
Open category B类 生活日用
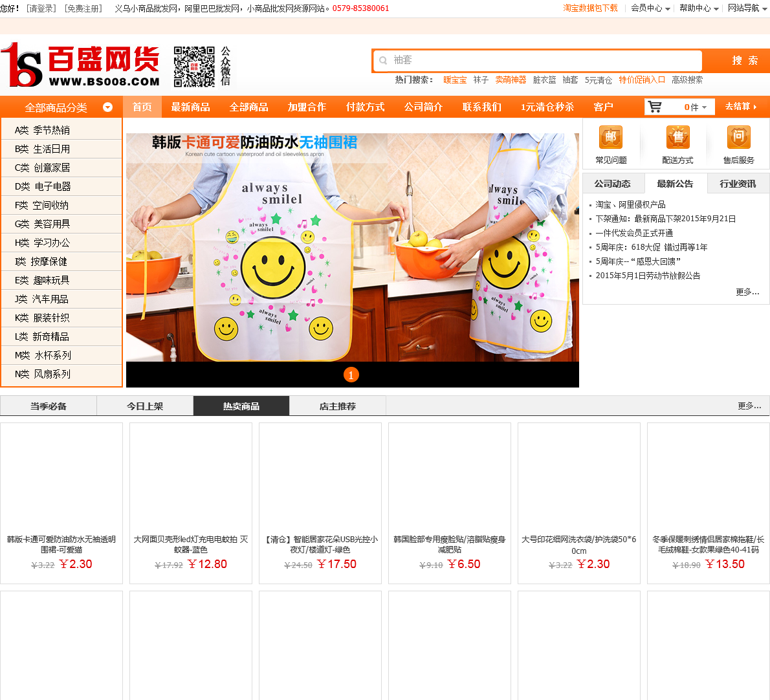tap(61, 149)
